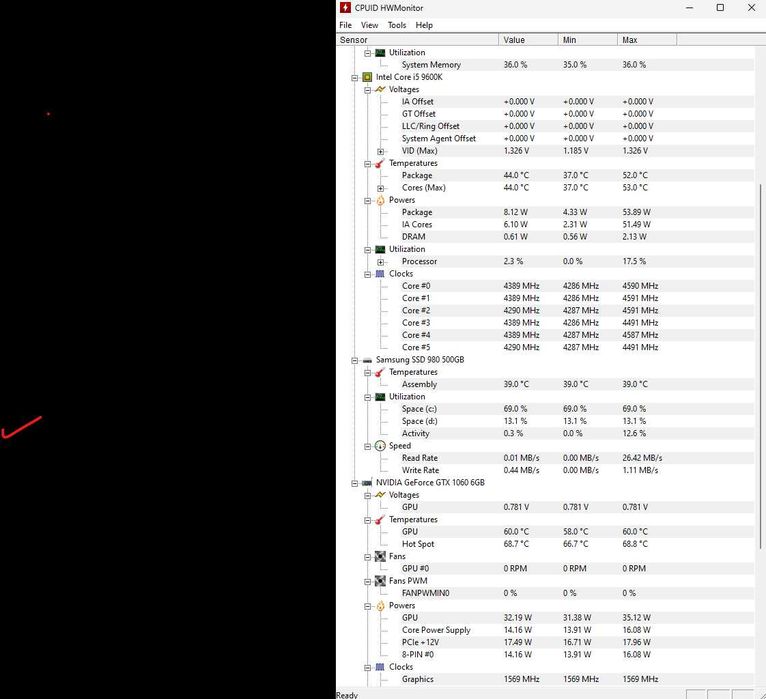
Task: Click the Intel Core i5 9600K chip icon
Action: [367, 77]
